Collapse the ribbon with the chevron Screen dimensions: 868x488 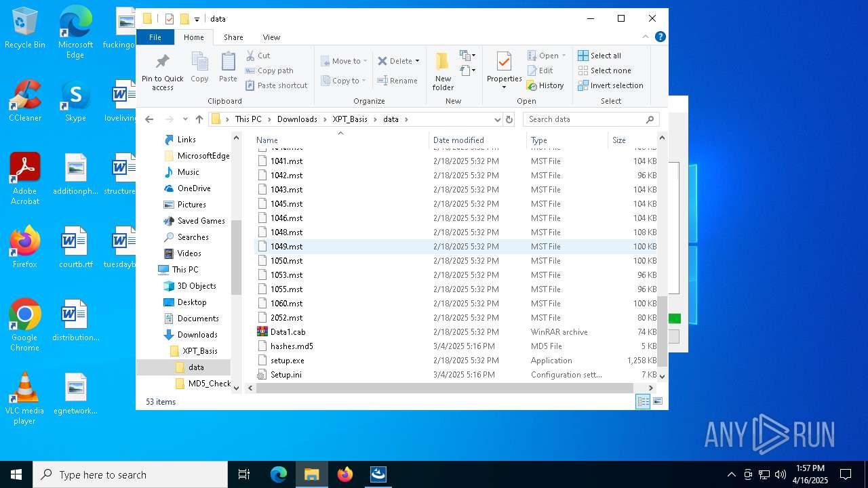tap(645, 37)
